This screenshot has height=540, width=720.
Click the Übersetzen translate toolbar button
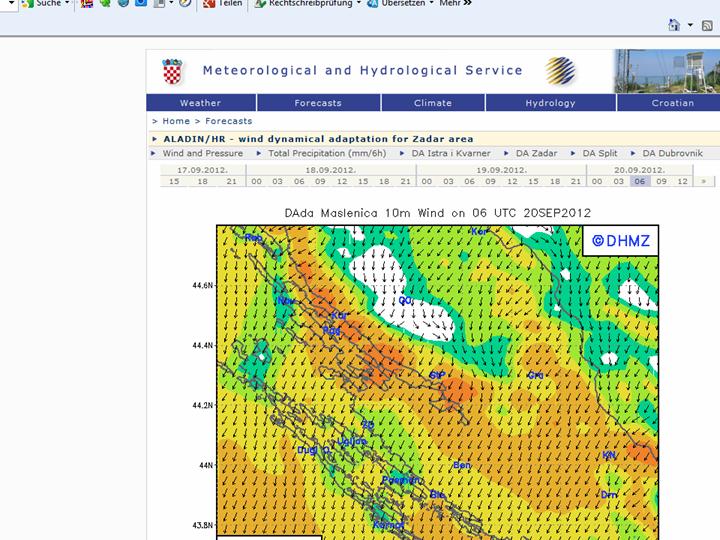(398, 4)
